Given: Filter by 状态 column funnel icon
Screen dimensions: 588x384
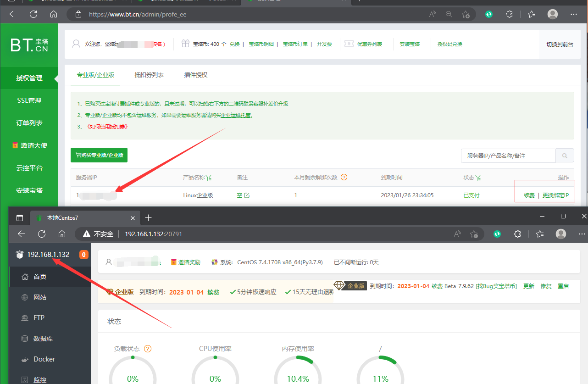Looking at the screenshot, I should [478, 177].
